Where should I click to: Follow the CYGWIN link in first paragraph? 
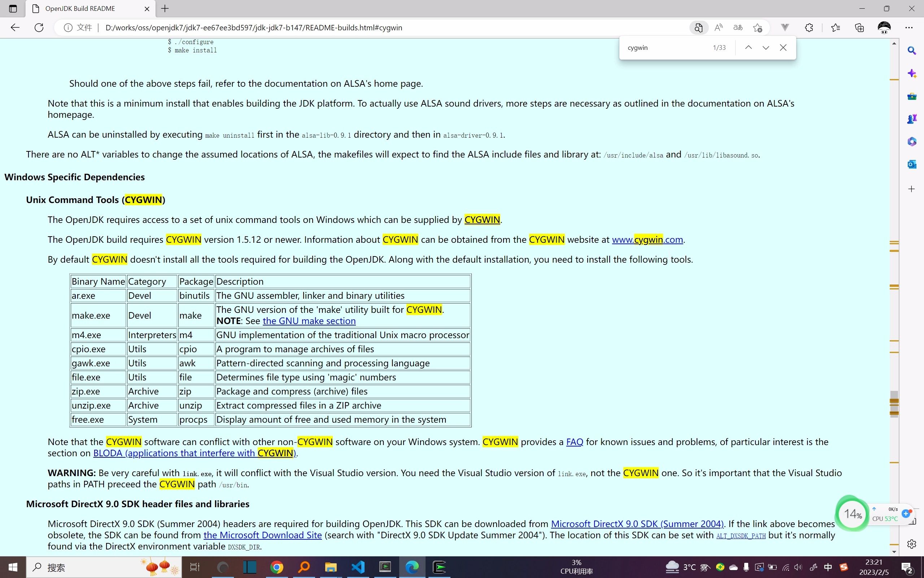click(x=482, y=220)
